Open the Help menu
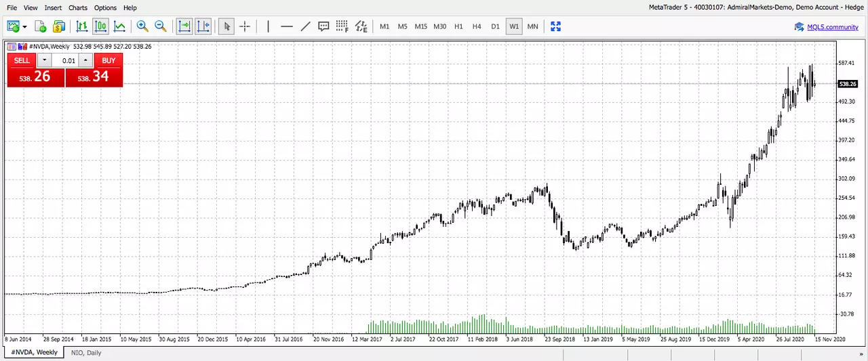 130,8
